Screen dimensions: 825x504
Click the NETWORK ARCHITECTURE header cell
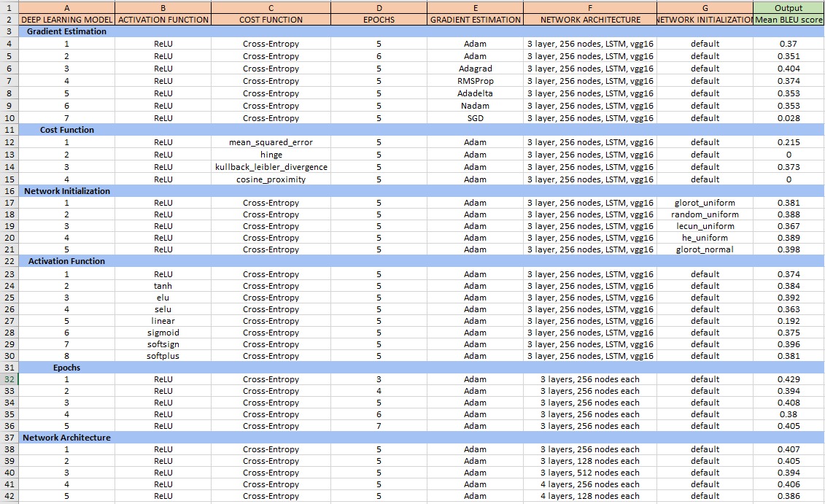tap(589, 20)
